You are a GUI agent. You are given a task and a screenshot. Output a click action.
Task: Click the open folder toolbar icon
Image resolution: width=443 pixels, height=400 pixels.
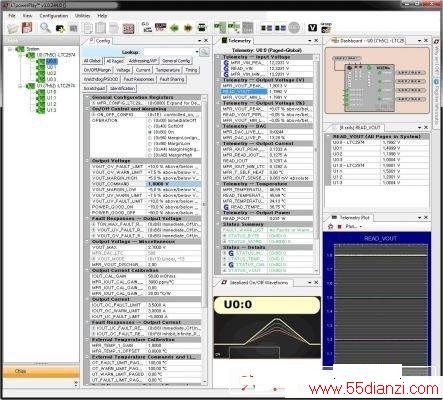[x=13, y=28]
